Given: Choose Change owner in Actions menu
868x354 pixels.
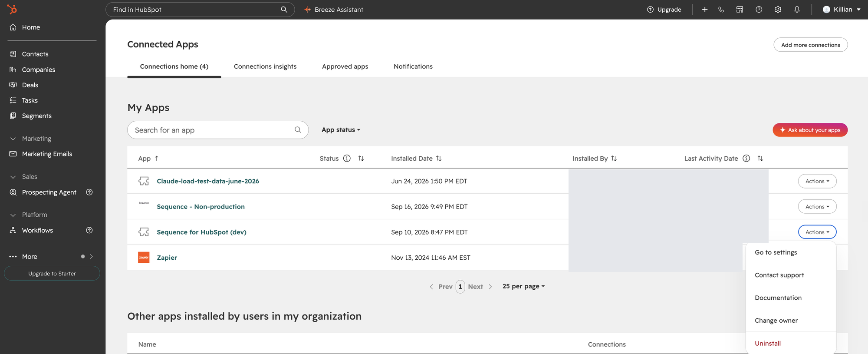Looking at the screenshot, I should click(791, 321).
